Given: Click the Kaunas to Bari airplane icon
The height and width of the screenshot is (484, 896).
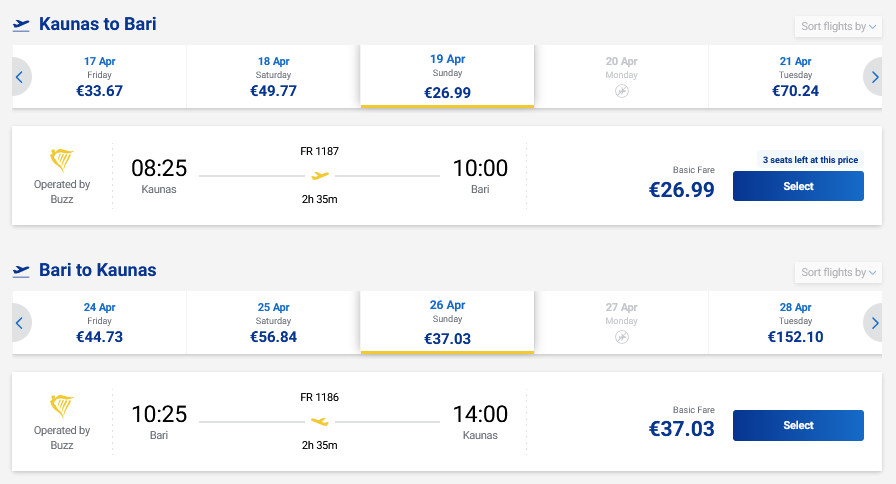Looking at the screenshot, I should click(21, 25).
